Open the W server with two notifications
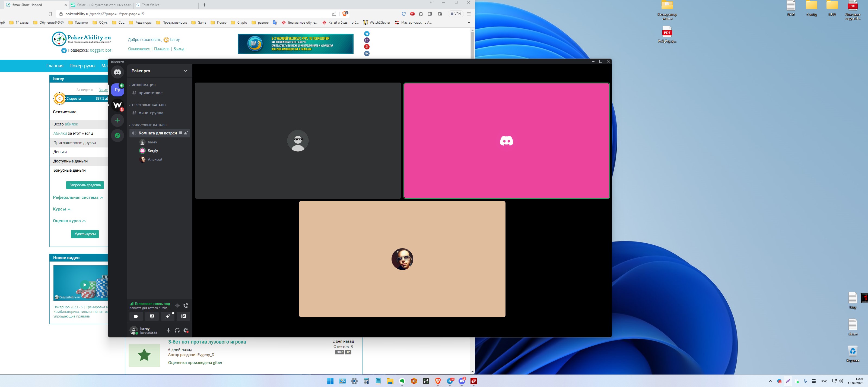 117,105
